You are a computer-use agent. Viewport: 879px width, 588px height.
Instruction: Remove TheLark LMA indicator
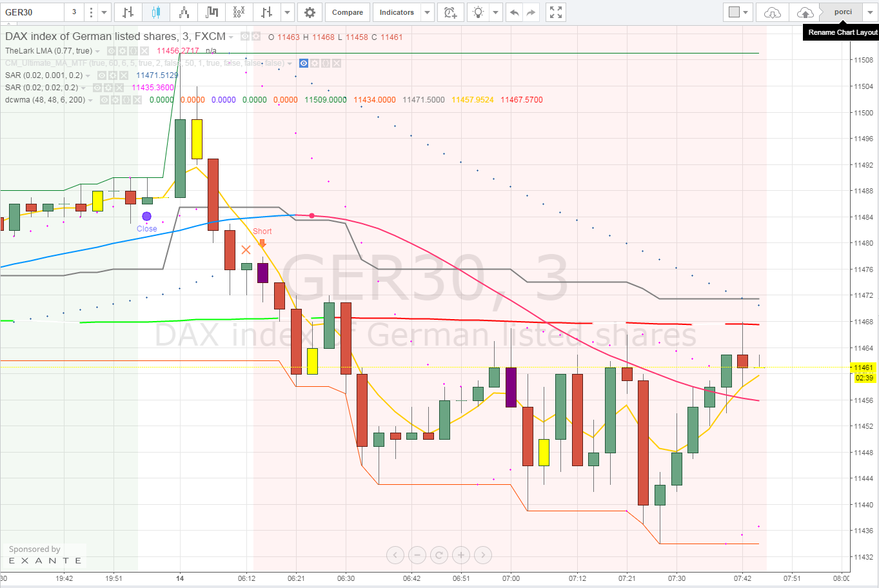point(144,51)
